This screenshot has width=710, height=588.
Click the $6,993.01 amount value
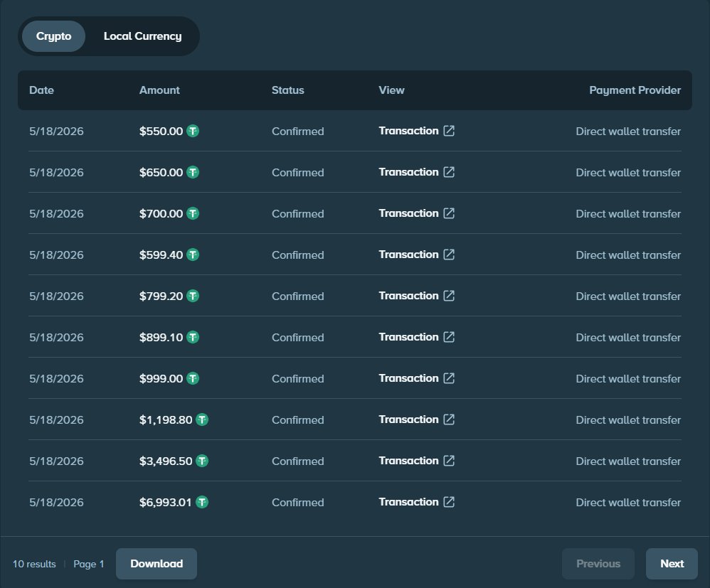pos(165,502)
